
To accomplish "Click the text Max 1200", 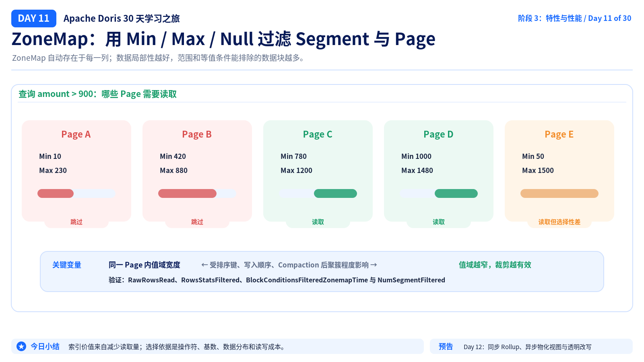I will [x=297, y=171].
